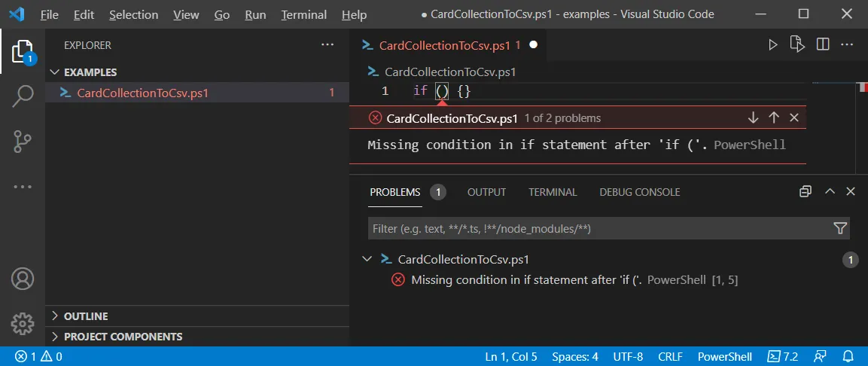Split the editor to the right
868x366 pixels.
tap(823, 44)
